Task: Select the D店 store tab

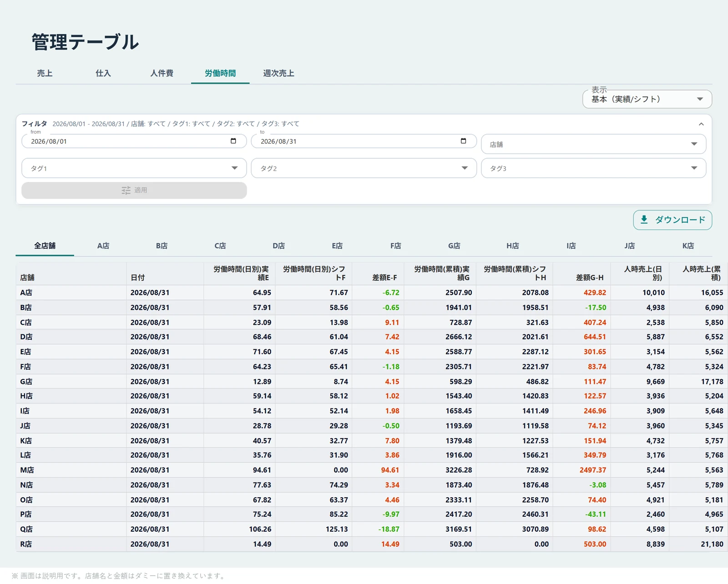Action: pos(278,246)
